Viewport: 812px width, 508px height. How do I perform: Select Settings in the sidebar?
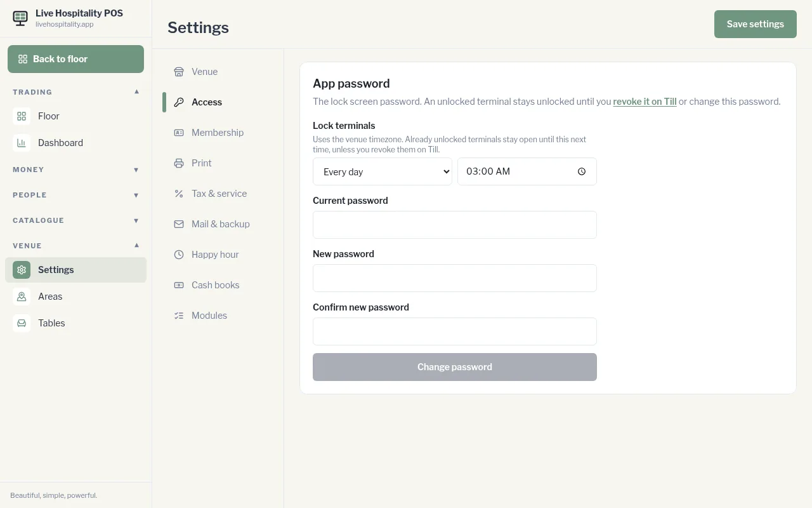(75, 270)
